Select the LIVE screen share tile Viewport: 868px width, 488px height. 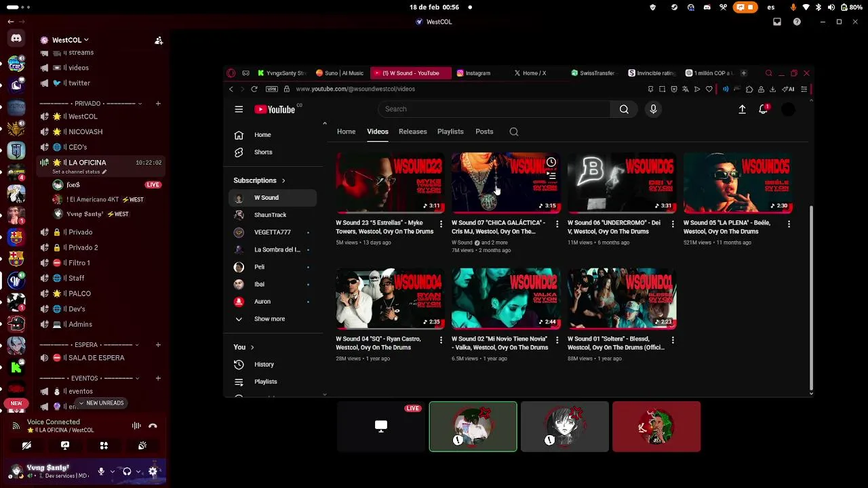pyautogui.click(x=381, y=426)
